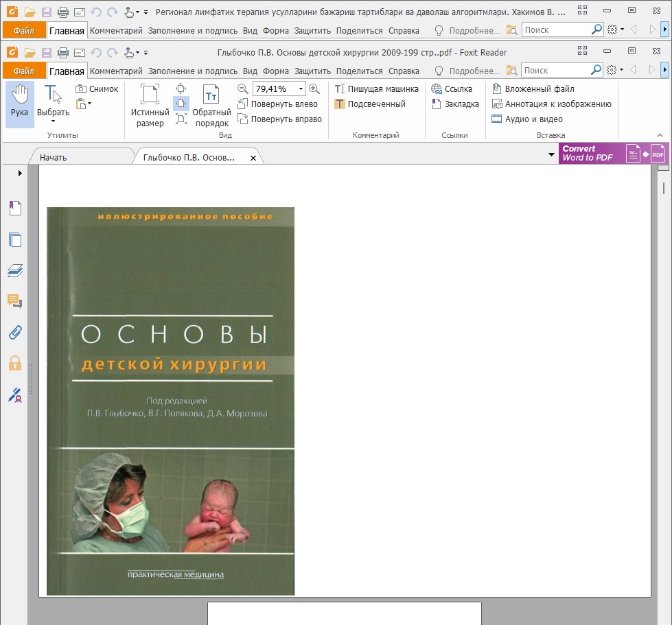Select the Пишущая машинка typewriter tool
Image resolution: width=672 pixels, height=625 pixels.
tap(376, 89)
